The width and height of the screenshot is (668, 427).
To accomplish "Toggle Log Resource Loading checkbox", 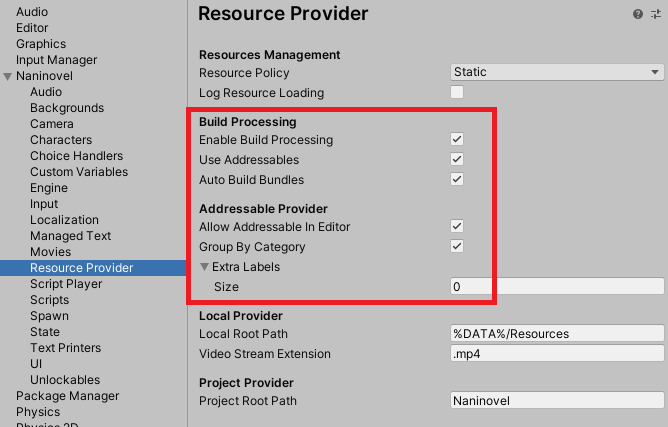I will point(457,93).
